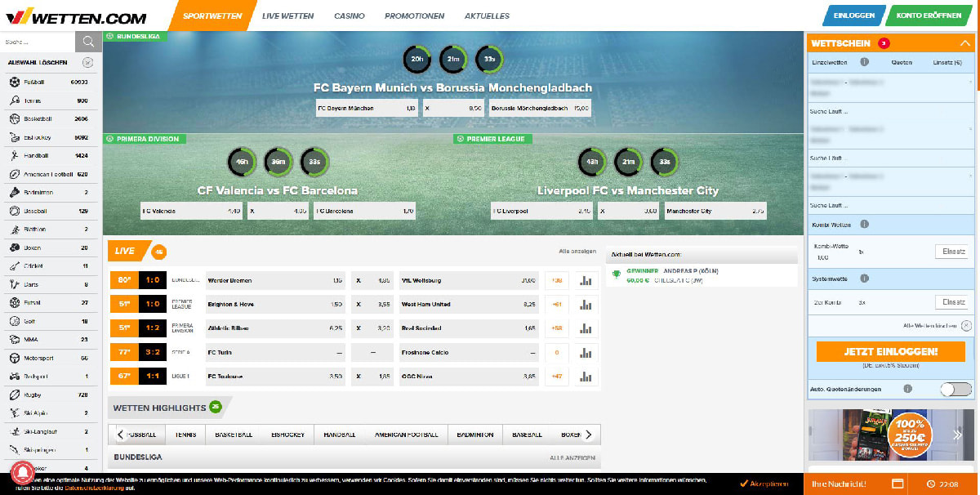Screen dimensions: 980x495
Task: Select American Football in sports sidebar
Action: (49, 174)
